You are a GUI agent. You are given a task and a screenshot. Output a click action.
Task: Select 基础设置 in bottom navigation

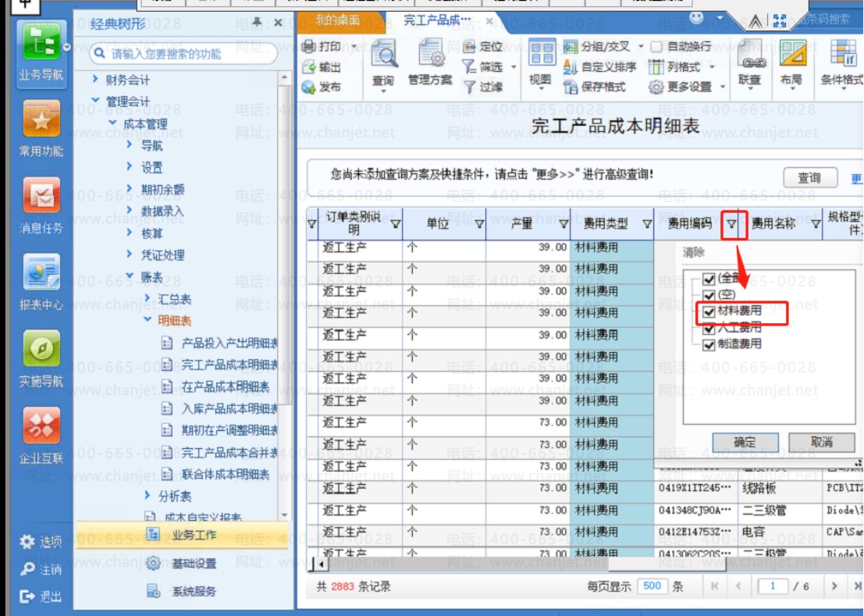(182, 564)
